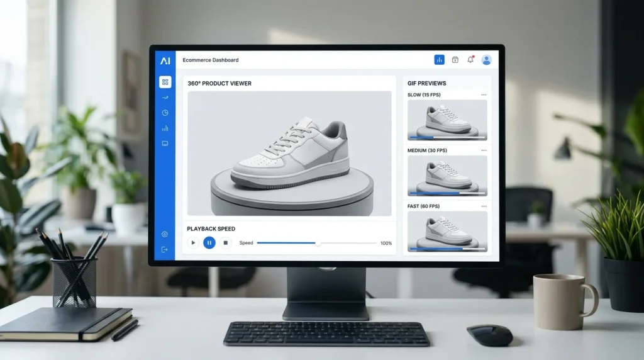
Task: Open user profile avatar
Action: (x=487, y=60)
